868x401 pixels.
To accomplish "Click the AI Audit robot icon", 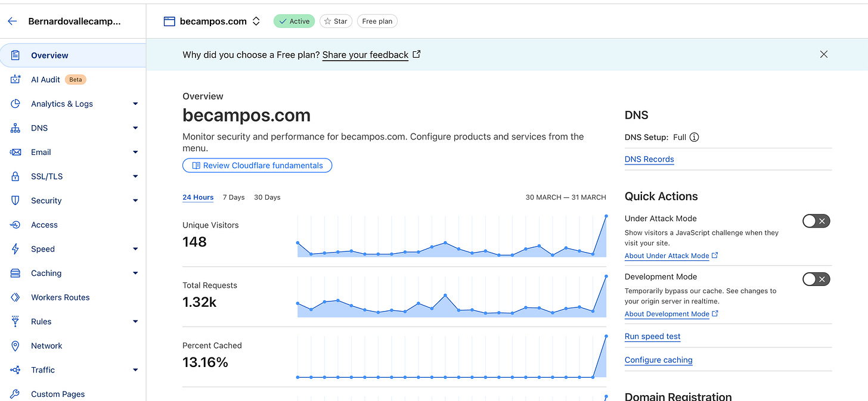I will click(x=15, y=79).
